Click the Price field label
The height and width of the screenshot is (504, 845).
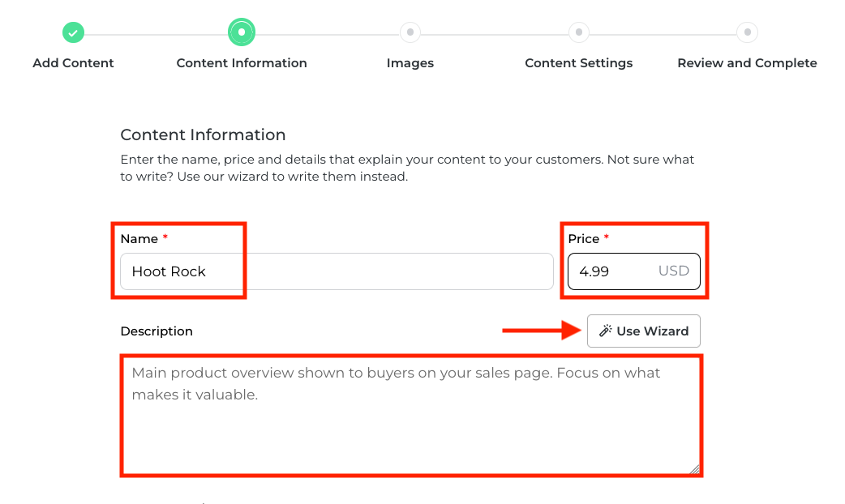pyautogui.click(x=583, y=239)
